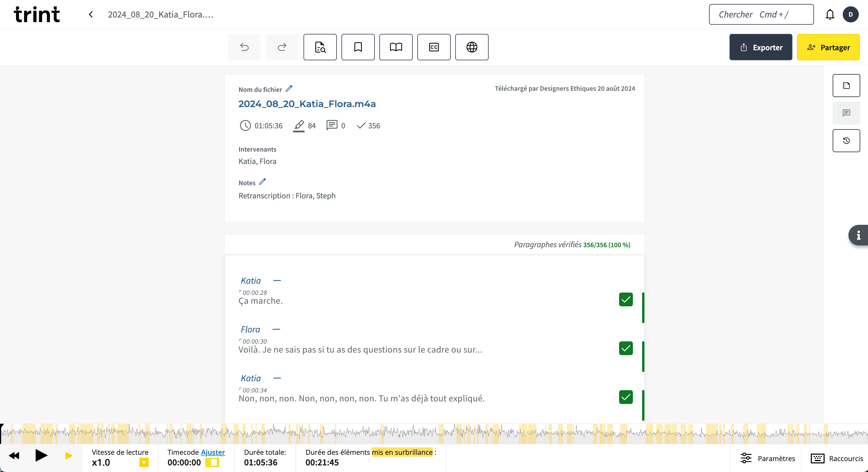The width and height of the screenshot is (868, 472).
Task: Open the vocabulary book icon
Action: pyautogui.click(x=395, y=47)
